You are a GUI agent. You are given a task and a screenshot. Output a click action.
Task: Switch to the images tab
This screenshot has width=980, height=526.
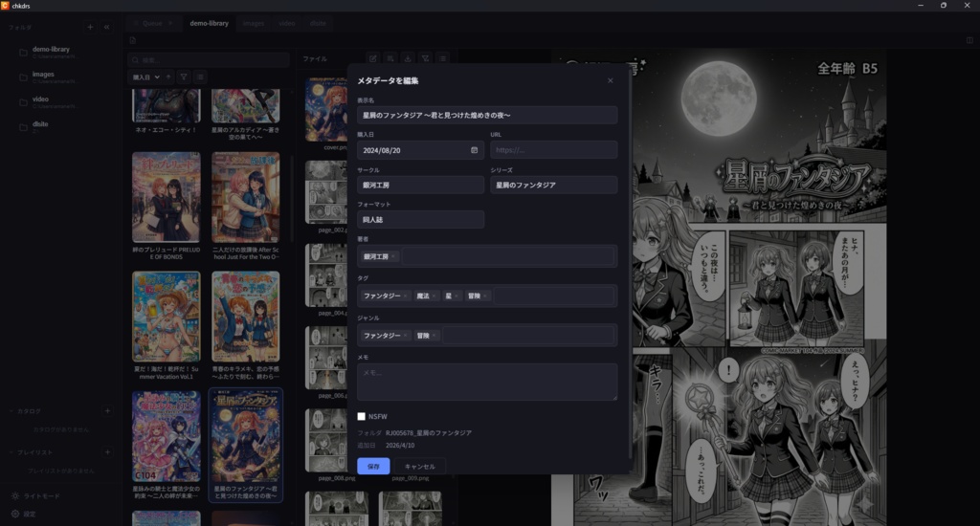(x=253, y=23)
